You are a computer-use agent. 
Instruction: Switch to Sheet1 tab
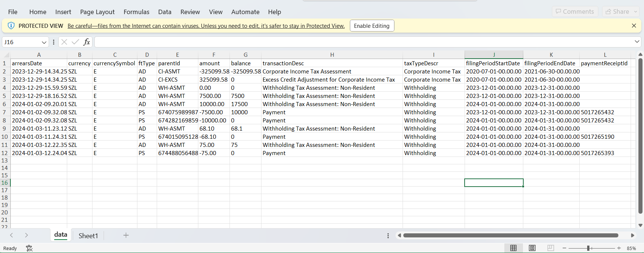(88, 236)
